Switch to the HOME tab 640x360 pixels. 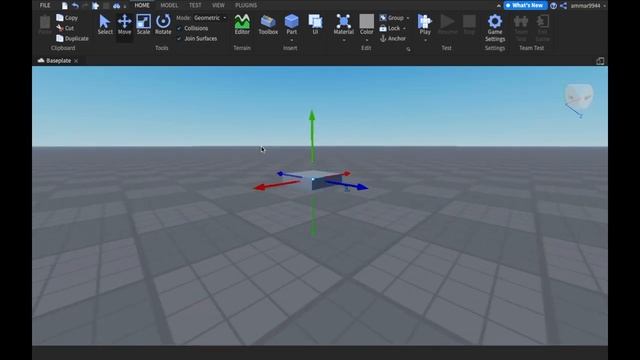coord(142,5)
